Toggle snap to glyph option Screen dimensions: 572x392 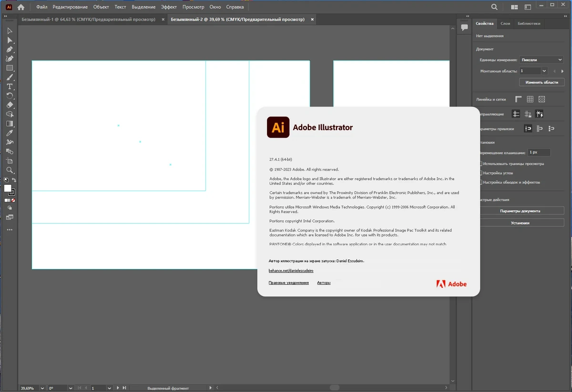tap(540, 129)
